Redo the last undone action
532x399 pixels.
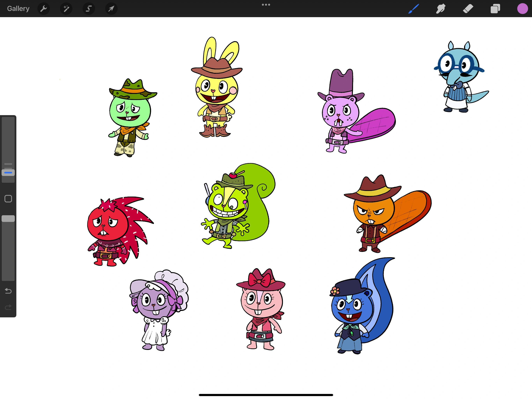click(x=8, y=307)
